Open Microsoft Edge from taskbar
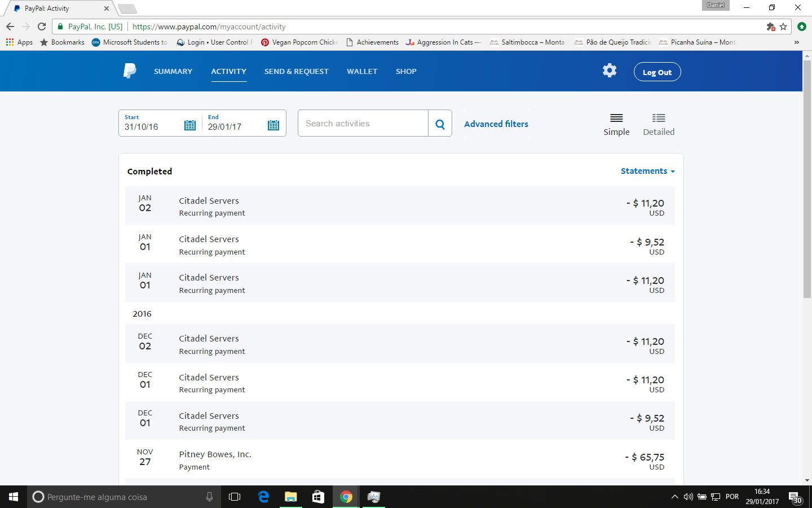Image resolution: width=812 pixels, height=508 pixels. 263,497
